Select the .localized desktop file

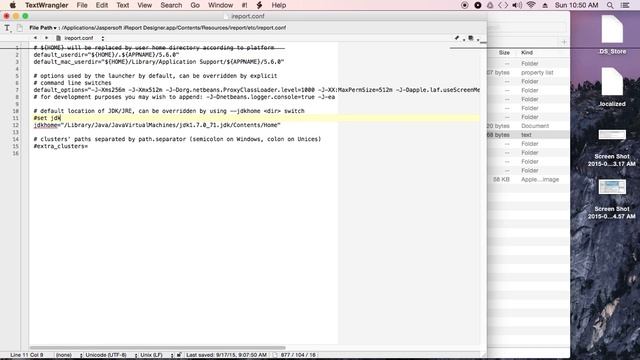612,87
